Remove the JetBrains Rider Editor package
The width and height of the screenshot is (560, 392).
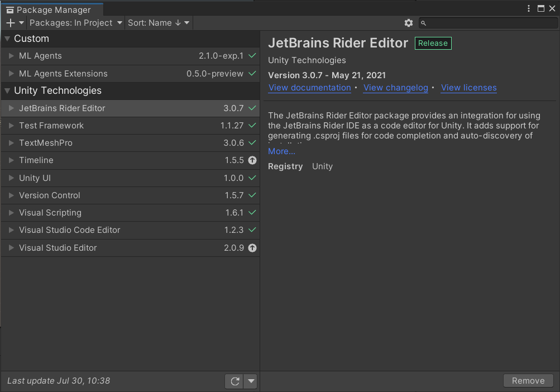click(x=528, y=381)
